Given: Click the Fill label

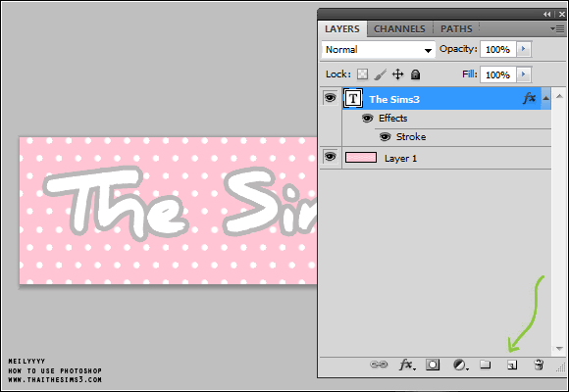Looking at the screenshot, I should click(x=470, y=73).
